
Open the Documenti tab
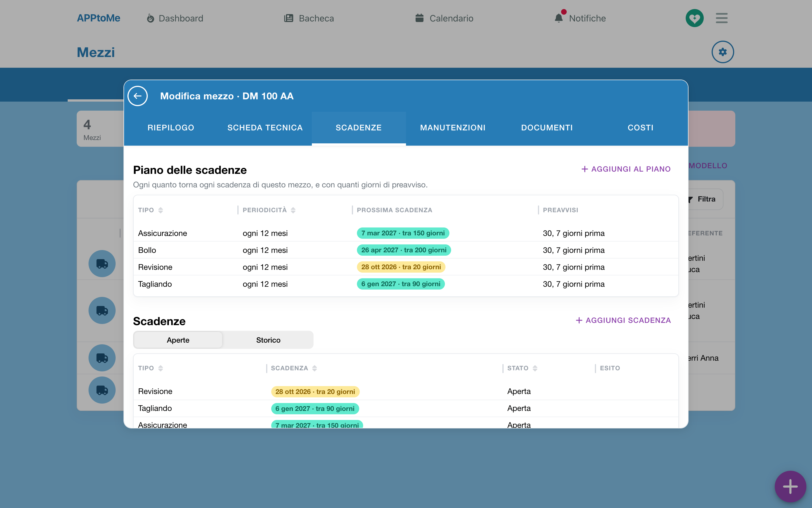(547, 128)
